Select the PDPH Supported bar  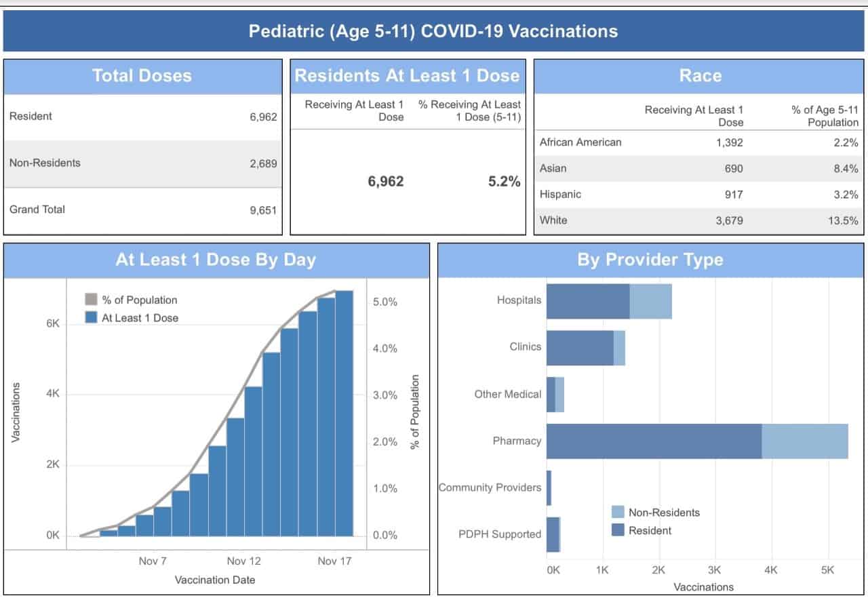pyautogui.click(x=553, y=534)
